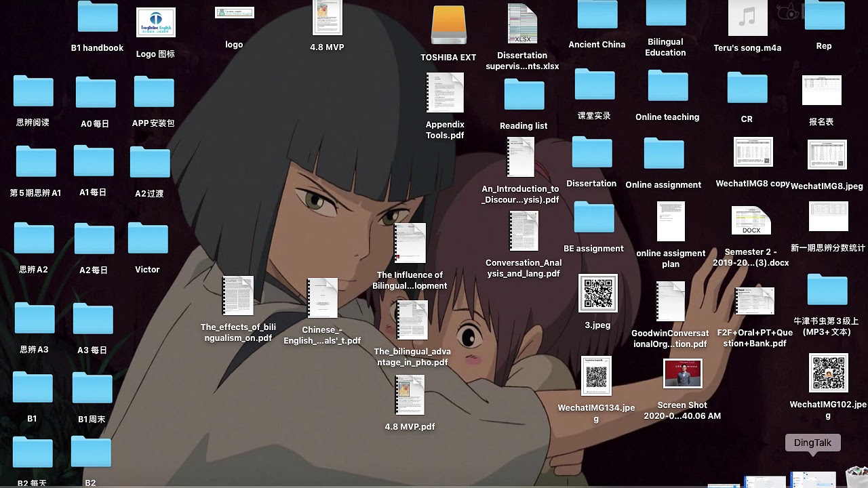Select the 报名表 spreadsheet image
This screenshot has width=868, height=488.
[822, 90]
